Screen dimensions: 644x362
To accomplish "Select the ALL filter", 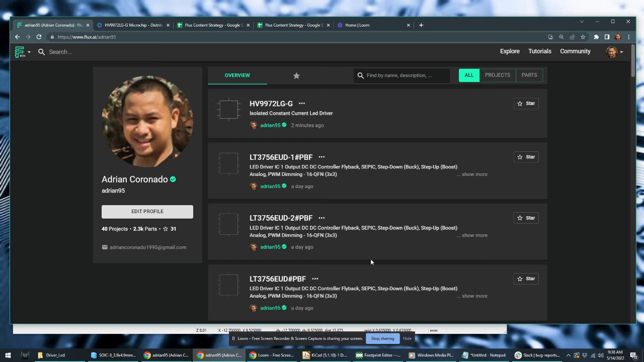I will 469,75.
